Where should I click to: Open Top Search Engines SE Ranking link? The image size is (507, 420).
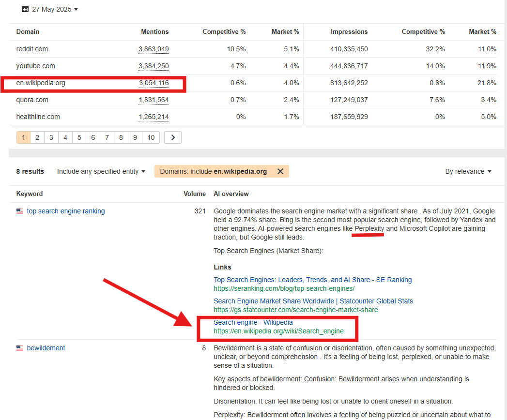click(x=313, y=280)
